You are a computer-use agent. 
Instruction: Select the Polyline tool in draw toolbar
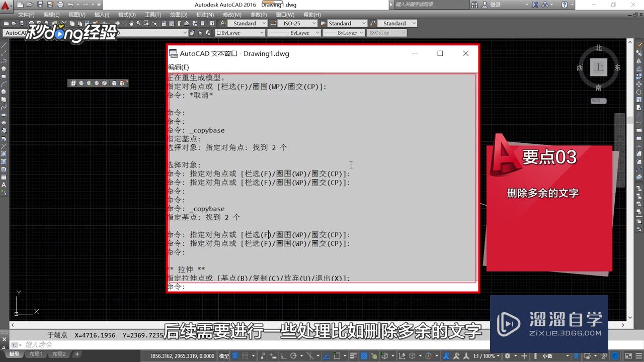click(x=4, y=61)
